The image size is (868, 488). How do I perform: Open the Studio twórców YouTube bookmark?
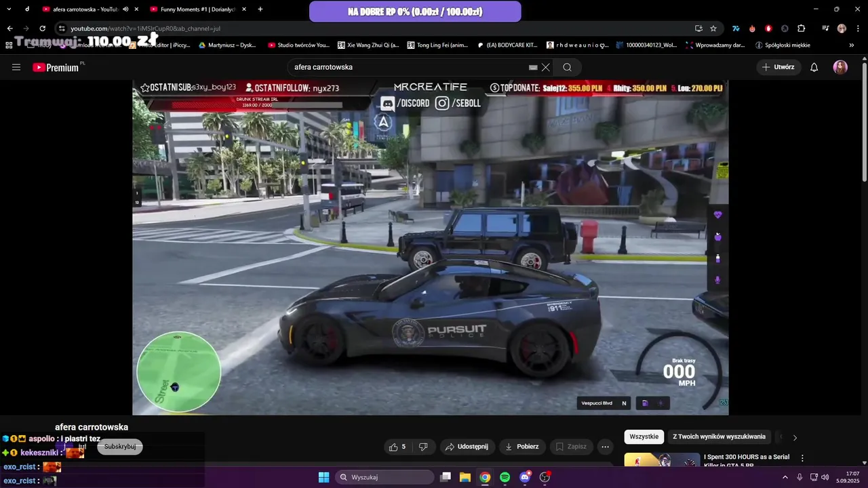(x=298, y=45)
